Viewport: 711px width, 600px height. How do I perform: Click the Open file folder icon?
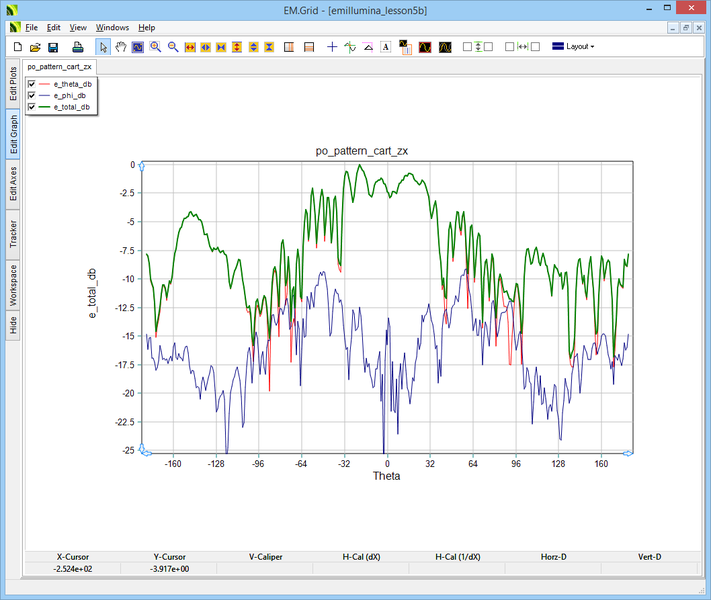pos(35,47)
